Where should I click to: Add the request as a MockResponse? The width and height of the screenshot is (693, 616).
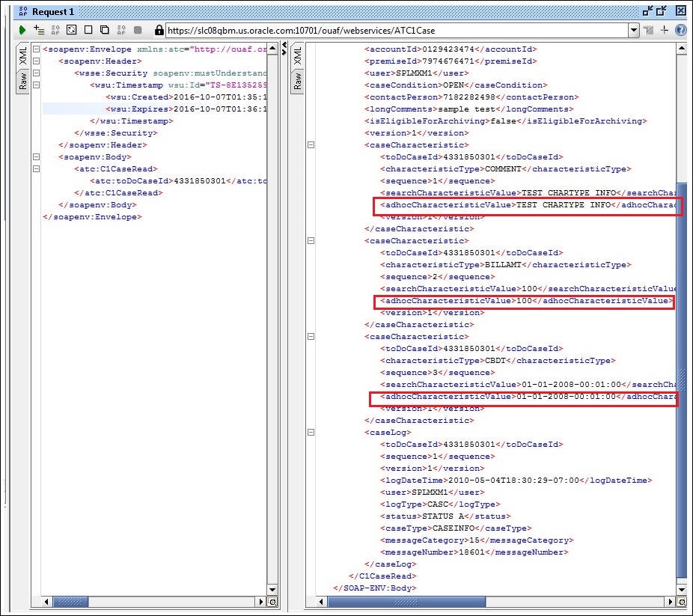(x=55, y=31)
